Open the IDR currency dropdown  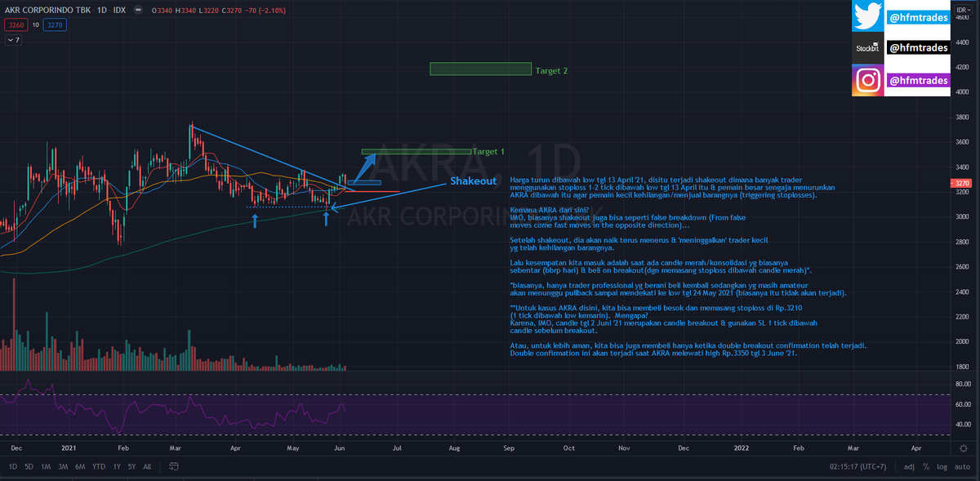coord(965,9)
